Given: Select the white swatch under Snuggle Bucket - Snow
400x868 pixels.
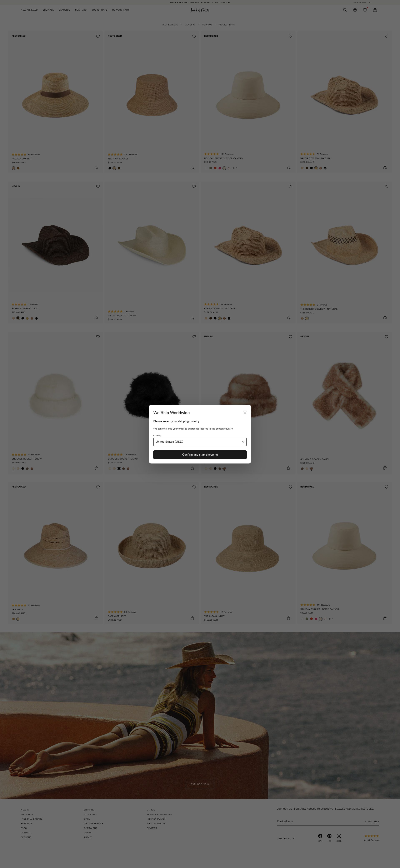Looking at the screenshot, I should pos(14,468).
